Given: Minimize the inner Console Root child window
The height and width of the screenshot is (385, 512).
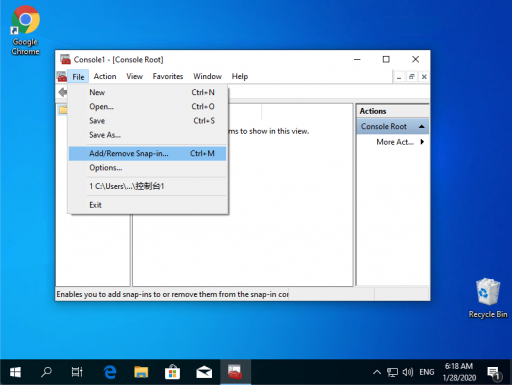Looking at the screenshot, I should click(x=399, y=77).
